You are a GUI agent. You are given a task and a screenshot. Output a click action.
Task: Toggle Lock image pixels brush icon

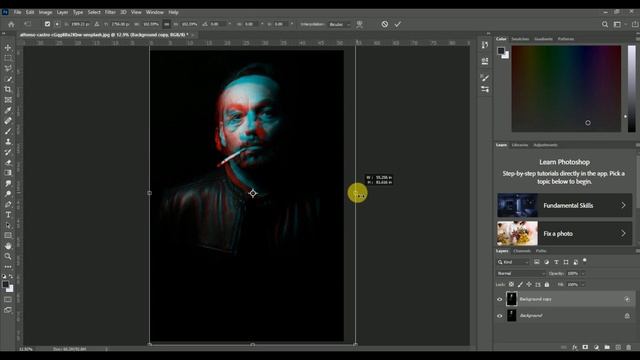(520, 284)
